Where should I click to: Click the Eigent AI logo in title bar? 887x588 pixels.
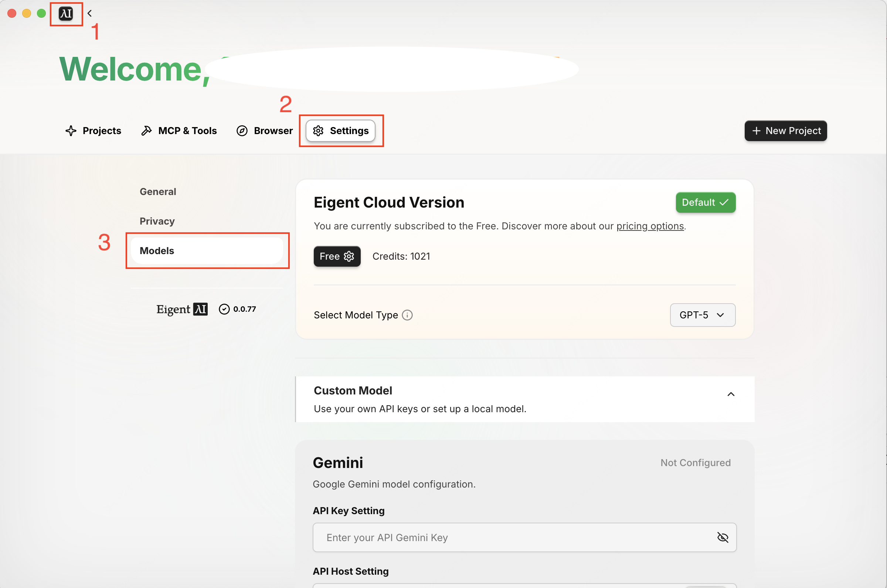[x=66, y=14]
